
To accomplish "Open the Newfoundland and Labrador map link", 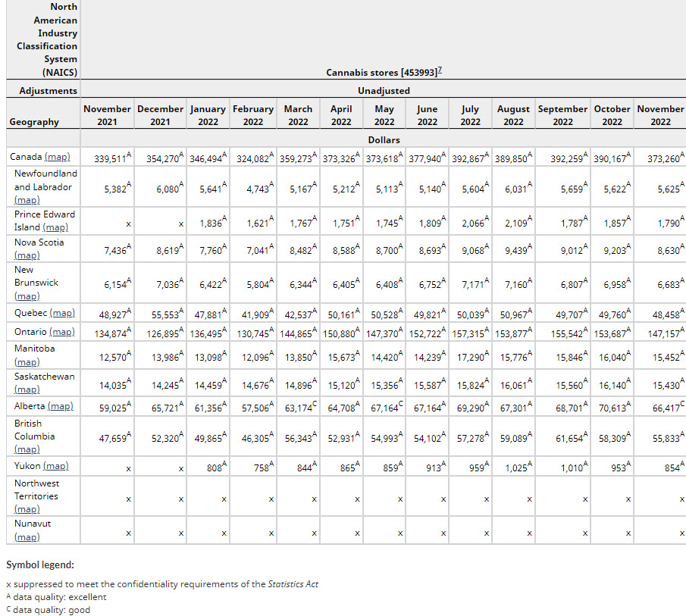I will tap(27, 200).
